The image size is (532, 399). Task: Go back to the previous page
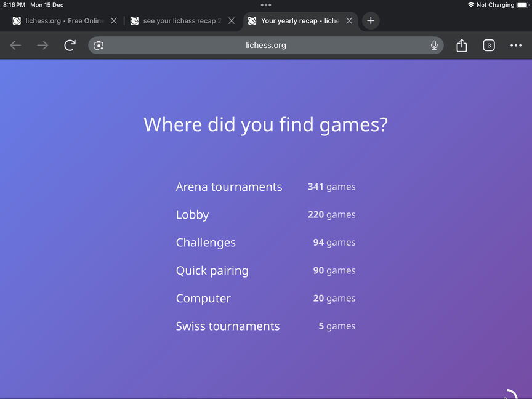click(x=16, y=46)
